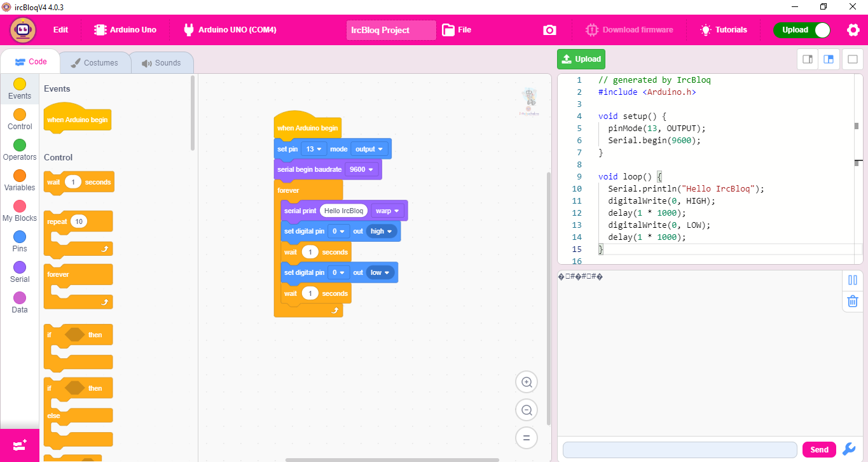868x462 pixels.
Task: Switch to full workspace layout
Action: point(853,59)
